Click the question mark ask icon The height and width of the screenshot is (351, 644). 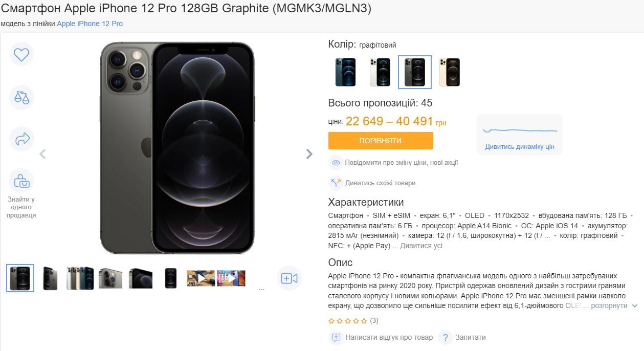(x=446, y=338)
